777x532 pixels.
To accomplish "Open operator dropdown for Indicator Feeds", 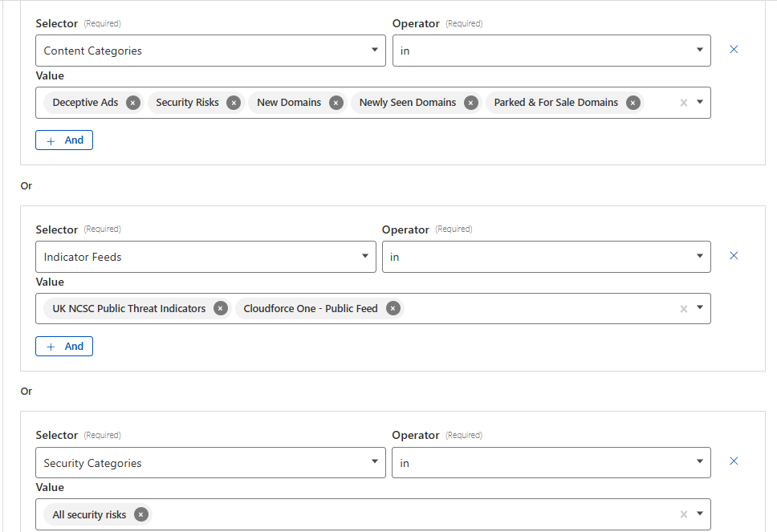I will coord(546,257).
